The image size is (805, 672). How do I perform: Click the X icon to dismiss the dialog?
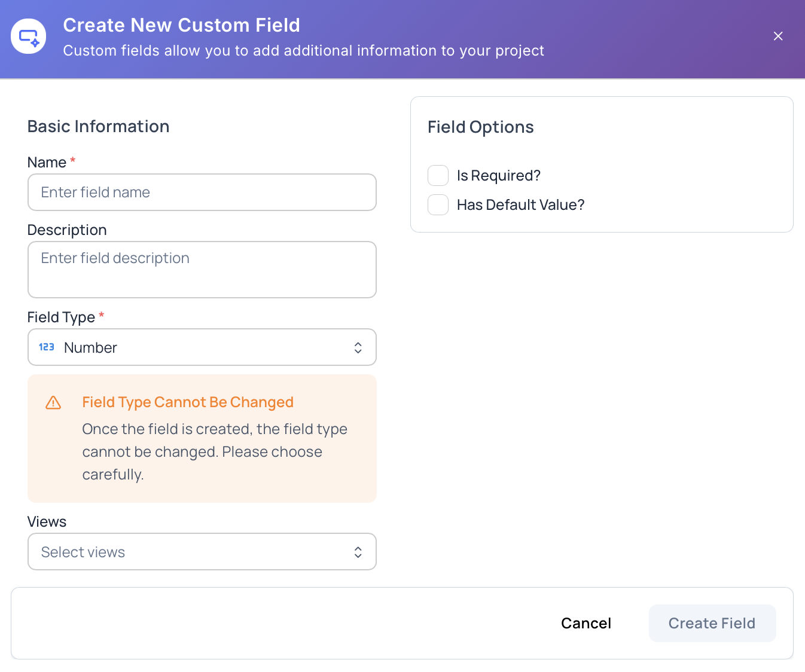click(778, 36)
